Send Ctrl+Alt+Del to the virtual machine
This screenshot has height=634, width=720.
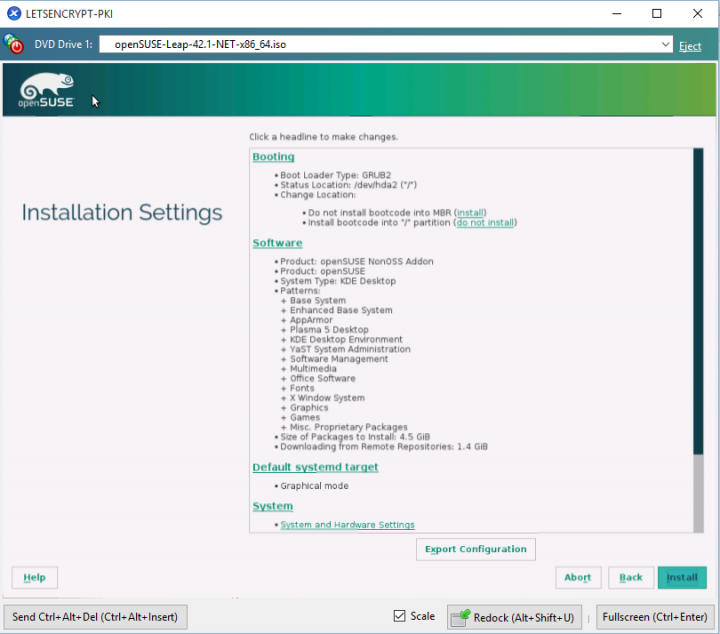95,617
